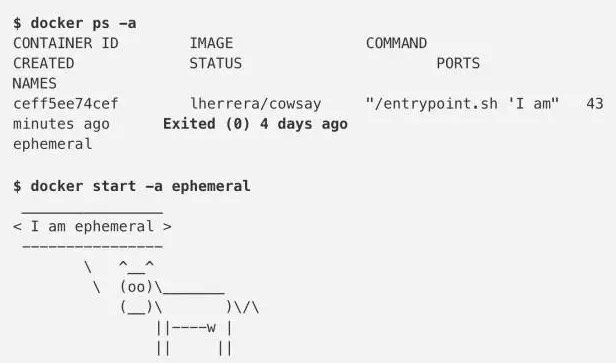Click the STATUS column header

click(x=216, y=63)
